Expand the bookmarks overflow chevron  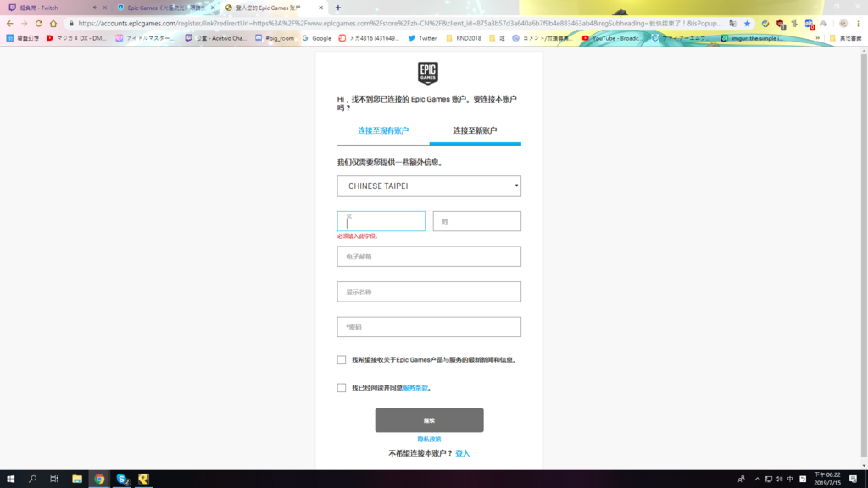(818, 38)
